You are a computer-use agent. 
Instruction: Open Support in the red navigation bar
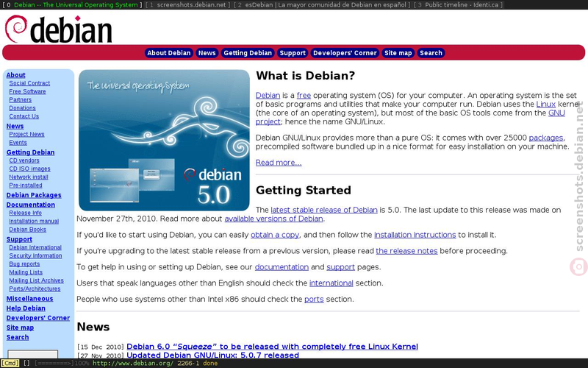[x=293, y=53]
